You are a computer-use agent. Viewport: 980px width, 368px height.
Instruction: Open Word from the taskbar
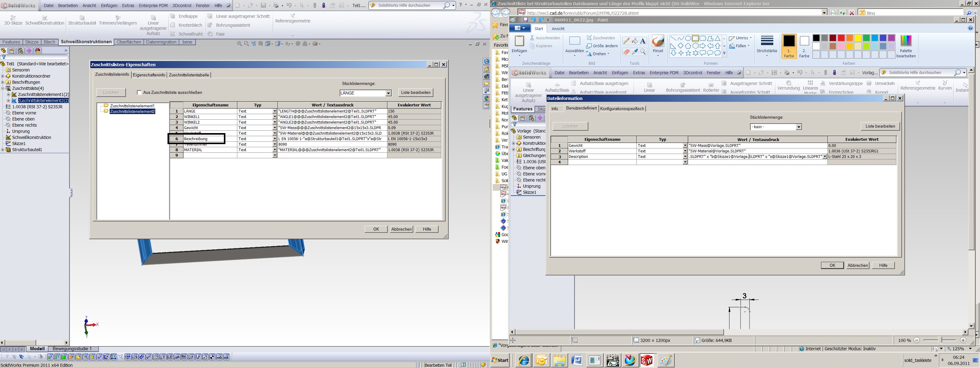[x=577, y=360]
